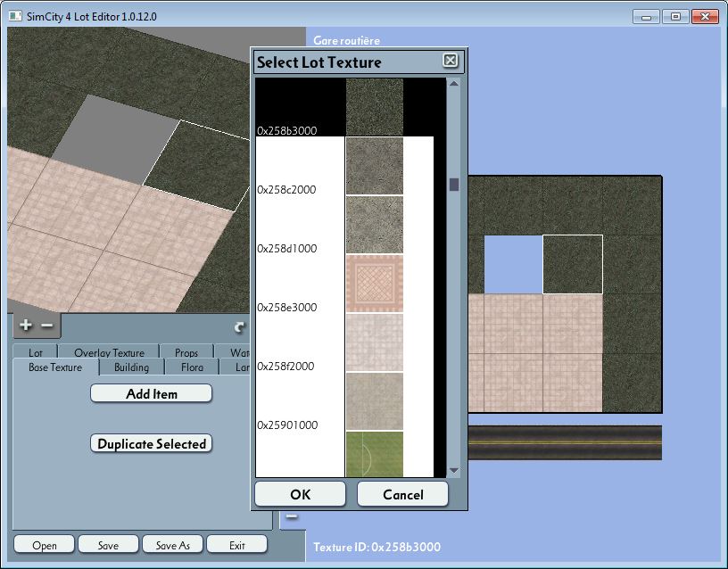Click the gray untextured tile in 3D view
The width and height of the screenshot is (728, 569).
pyautogui.click(x=116, y=139)
